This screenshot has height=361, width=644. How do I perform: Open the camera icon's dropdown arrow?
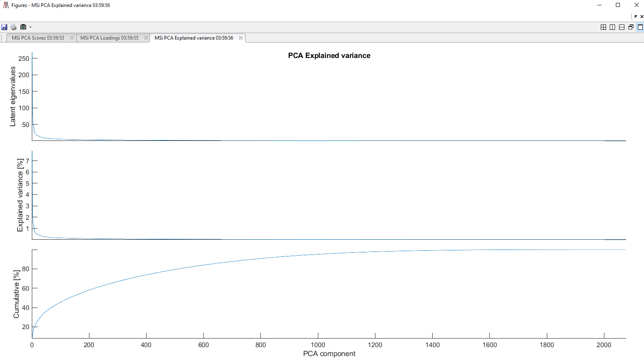[x=30, y=27]
